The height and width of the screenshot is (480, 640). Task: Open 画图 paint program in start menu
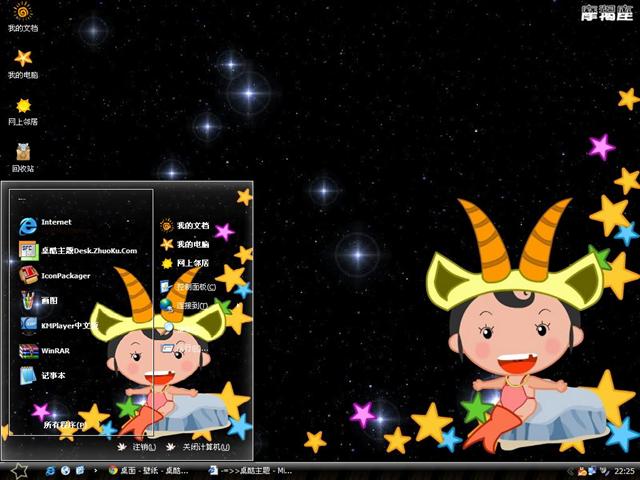click(39, 301)
